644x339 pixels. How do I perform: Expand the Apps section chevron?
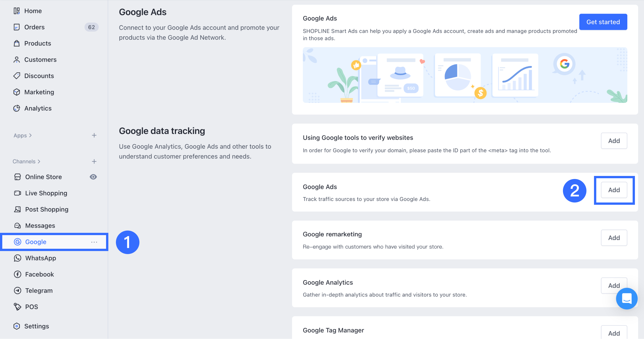(x=31, y=135)
